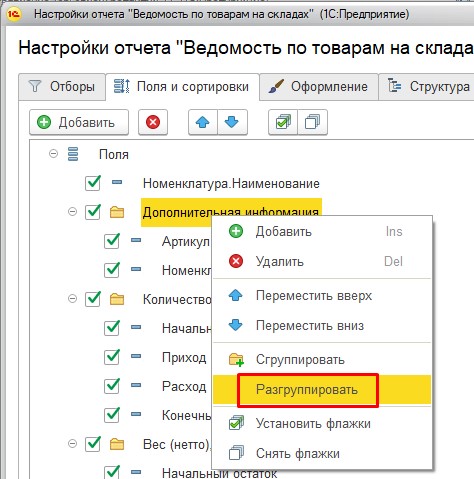This screenshot has width=474, height=479.
Task: Collapse the Дополнительная информация group
Action: click(x=72, y=212)
